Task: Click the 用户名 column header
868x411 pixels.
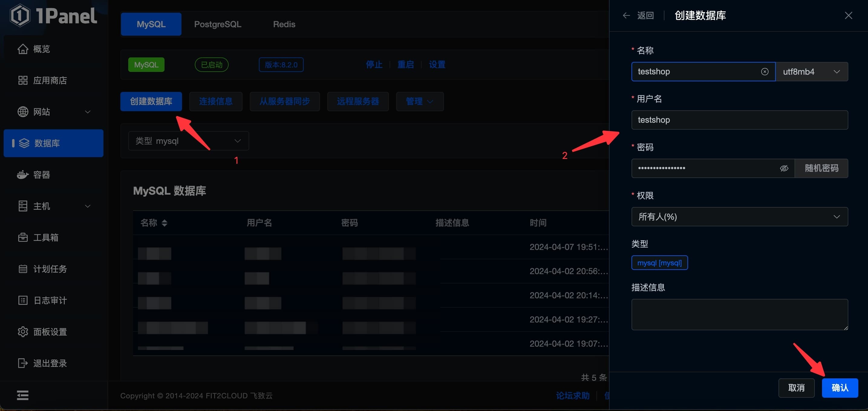Action: pos(259,223)
